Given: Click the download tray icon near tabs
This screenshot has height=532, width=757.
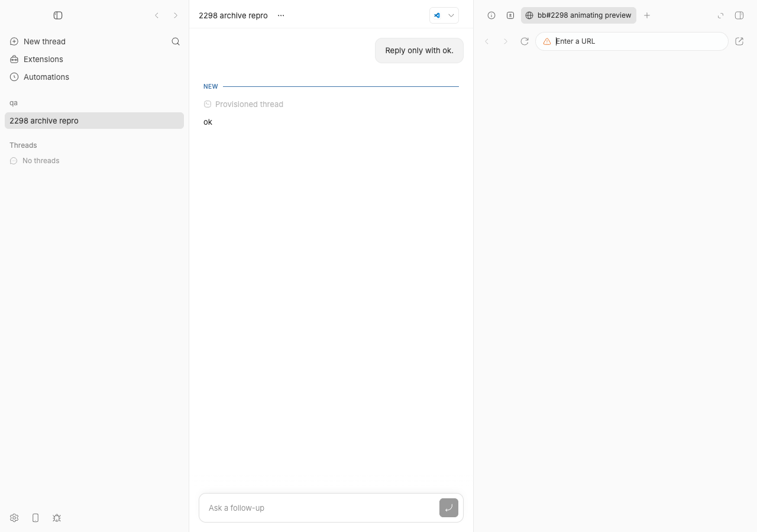Looking at the screenshot, I should (510, 15).
